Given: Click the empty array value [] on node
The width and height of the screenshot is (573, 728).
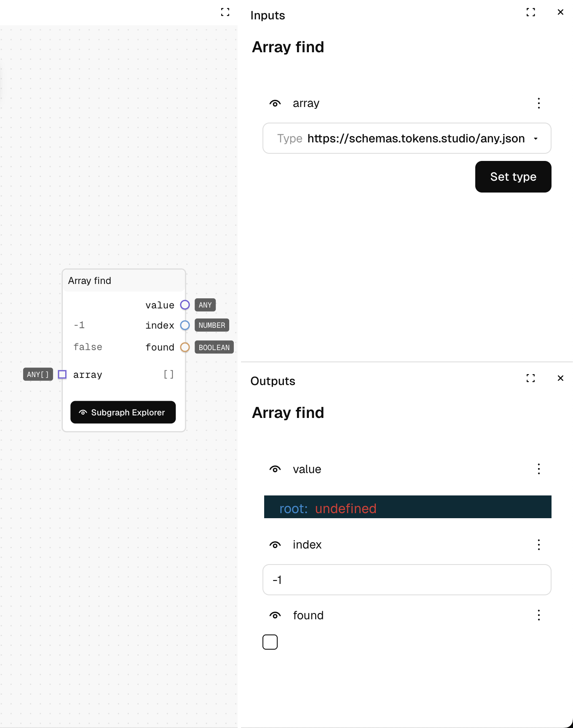Looking at the screenshot, I should [x=169, y=374].
